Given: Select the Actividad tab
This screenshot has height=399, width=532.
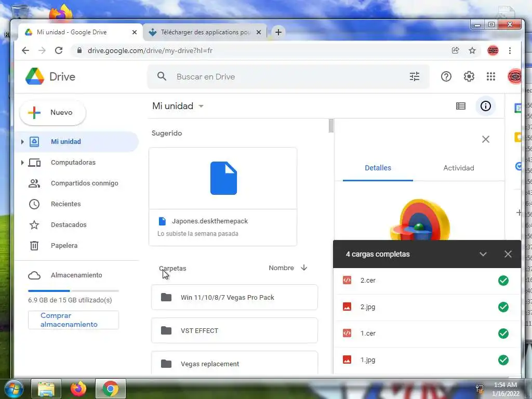Looking at the screenshot, I should 458,168.
